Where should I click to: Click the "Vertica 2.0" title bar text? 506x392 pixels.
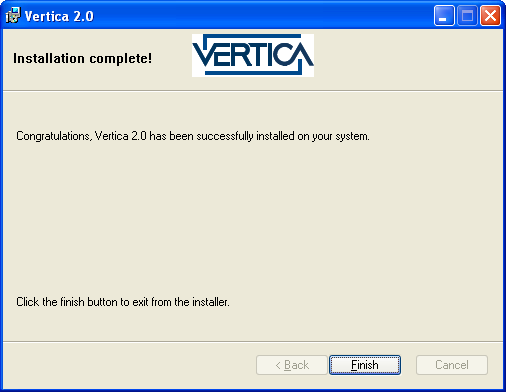pyautogui.click(x=59, y=16)
